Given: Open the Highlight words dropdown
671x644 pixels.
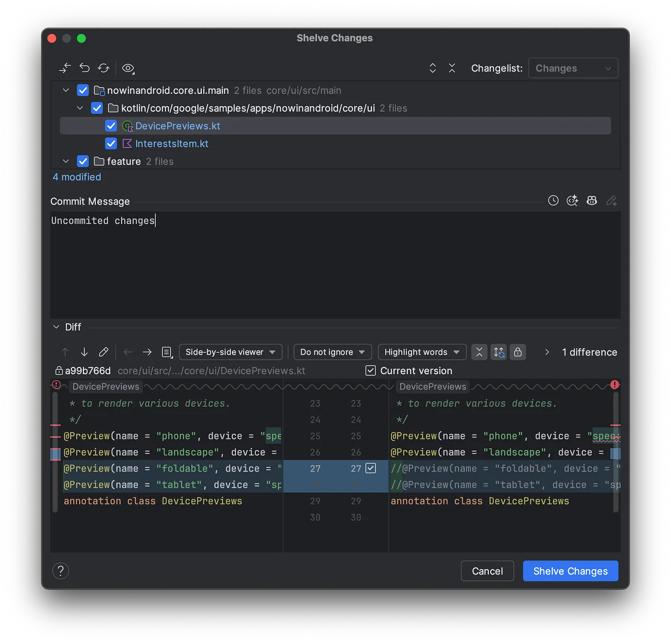Looking at the screenshot, I should pyautogui.click(x=422, y=352).
